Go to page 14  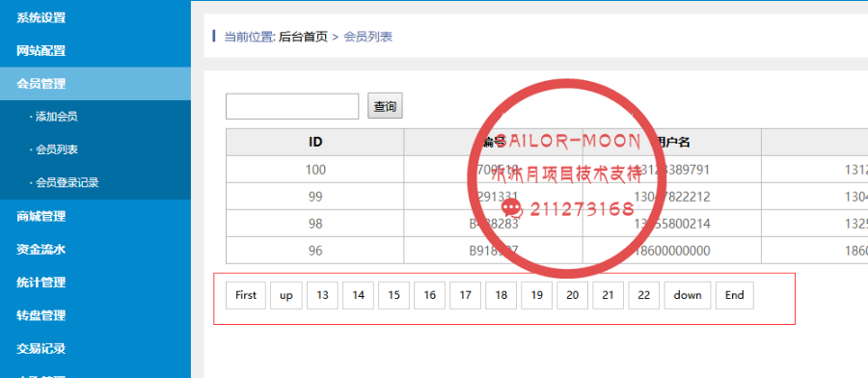(358, 295)
